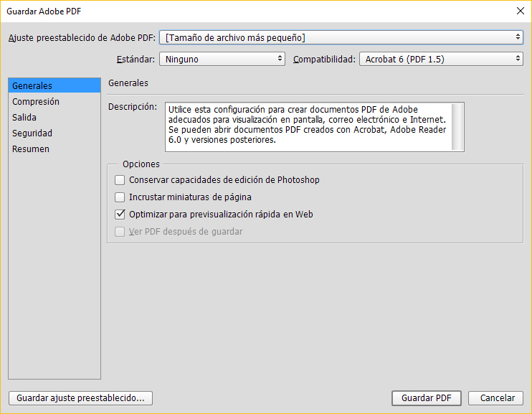Enable Conservar capacidades de edición de Photoshop
This screenshot has height=414, width=532.
point(120,179)
